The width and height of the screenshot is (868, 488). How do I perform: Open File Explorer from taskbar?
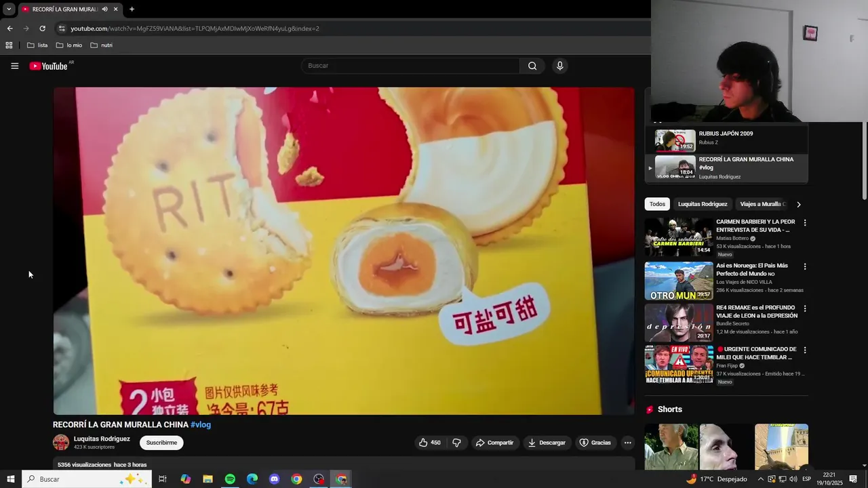(208, 479)
